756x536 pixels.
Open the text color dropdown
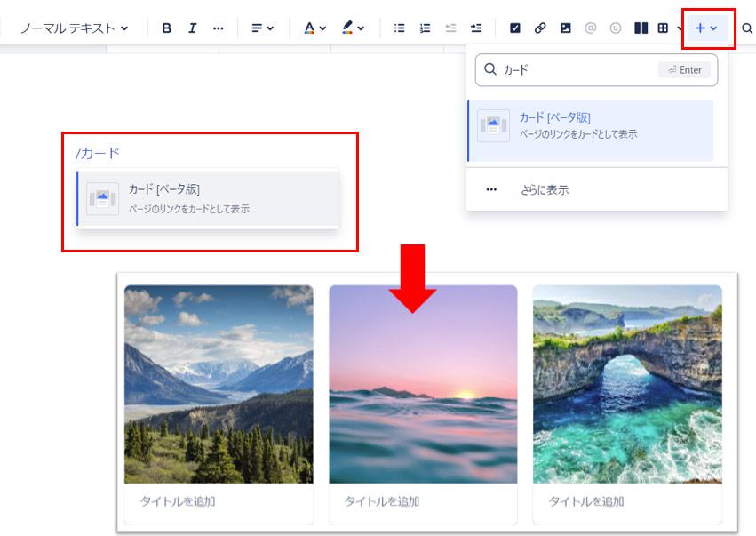(314, 28)
